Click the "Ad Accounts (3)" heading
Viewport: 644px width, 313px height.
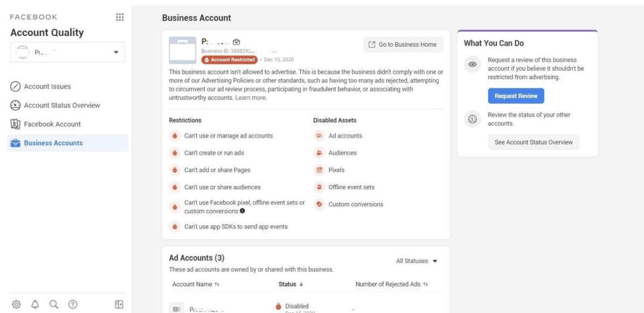tap(197, 258)
